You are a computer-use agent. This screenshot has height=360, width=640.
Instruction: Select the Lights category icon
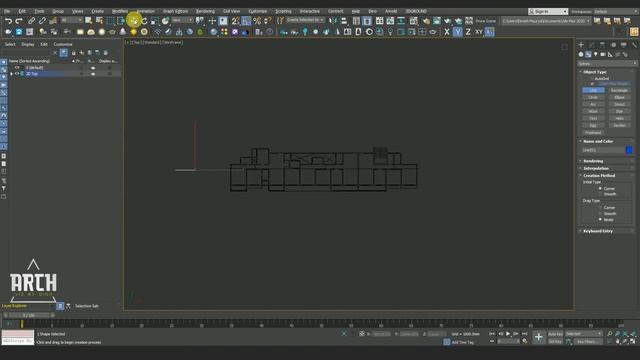[596, 54]
